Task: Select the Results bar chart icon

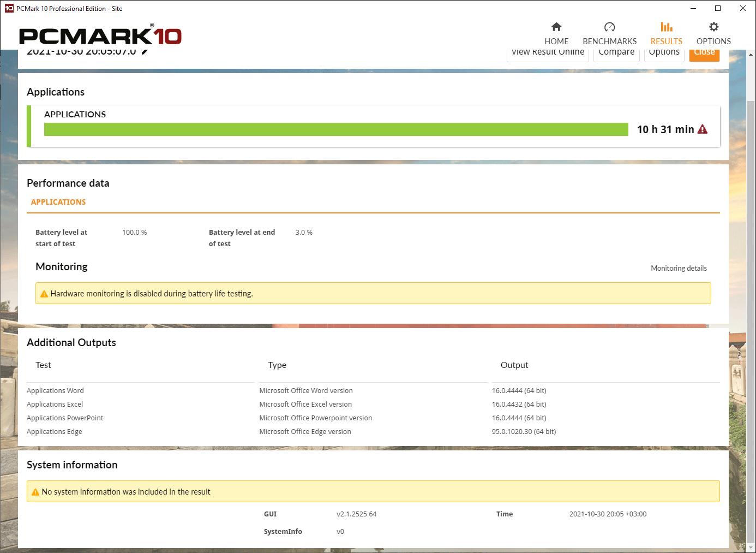Action: [x=667, y=27]
